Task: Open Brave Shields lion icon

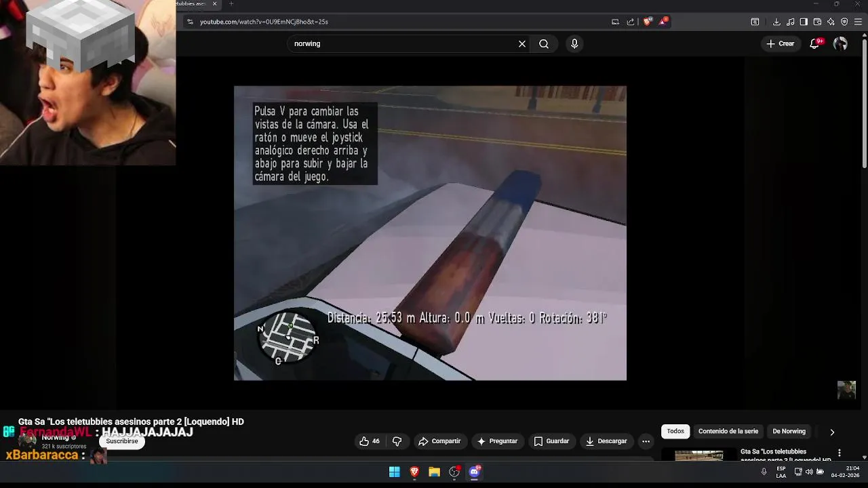Action: tap(647, 22)
